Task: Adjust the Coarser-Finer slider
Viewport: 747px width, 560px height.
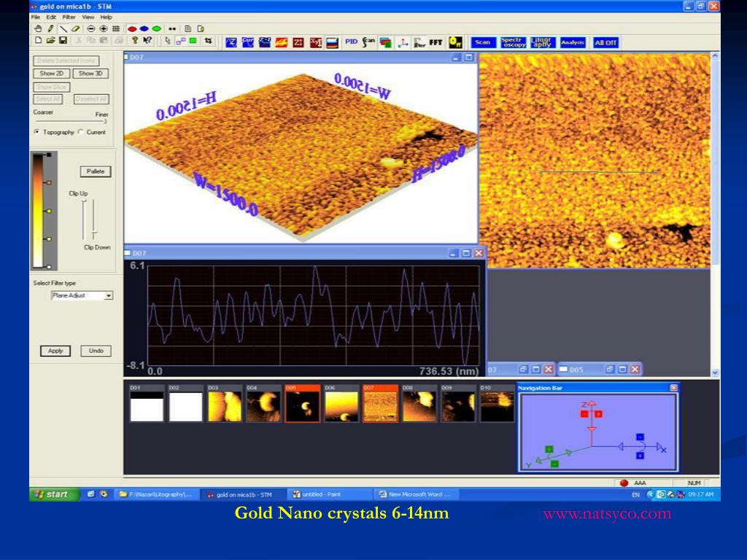Action: click(x=105, y=122)
